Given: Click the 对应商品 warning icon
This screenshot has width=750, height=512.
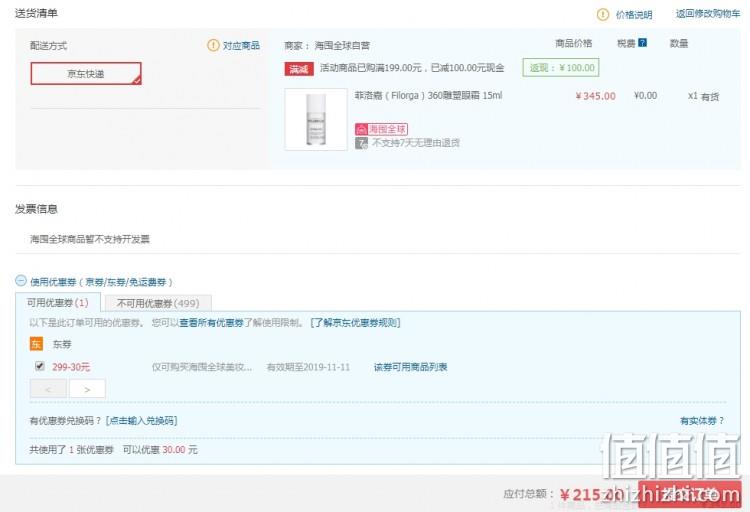Looking at the screenshot, I should 213,45.
